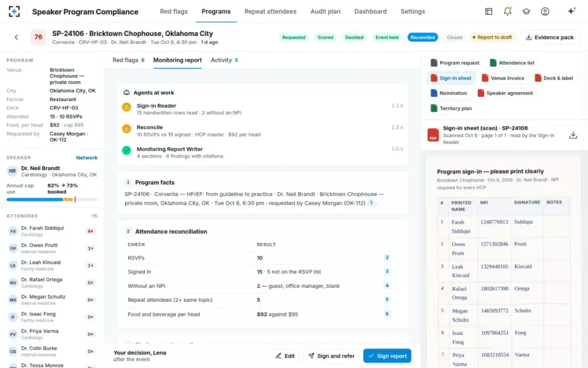
Task: Click Reconcile agent status icon
Action: (126, 128)
